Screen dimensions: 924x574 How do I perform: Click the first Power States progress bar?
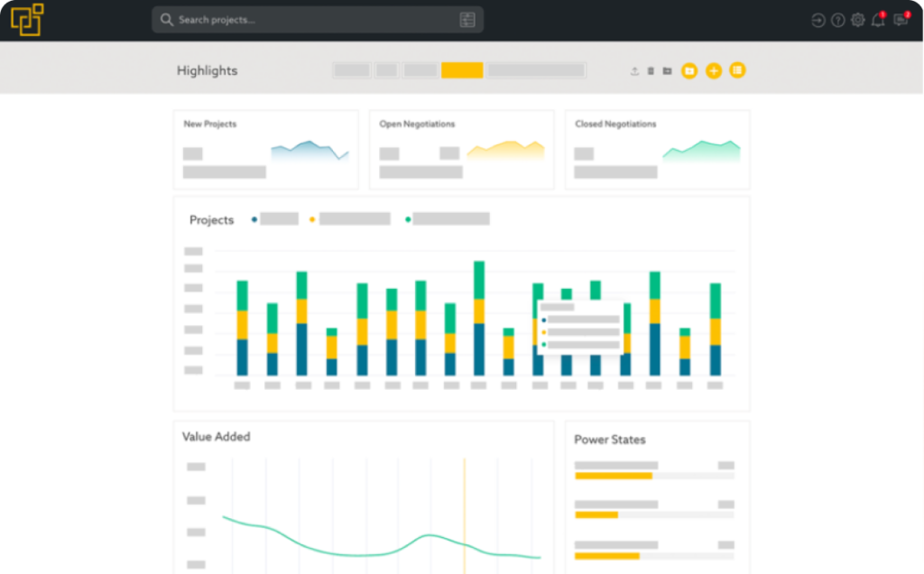pyautogui.click(x=654, y=476)
